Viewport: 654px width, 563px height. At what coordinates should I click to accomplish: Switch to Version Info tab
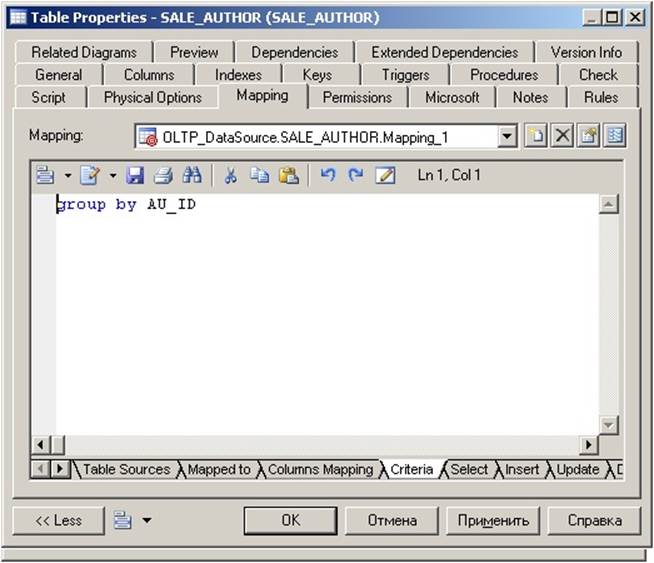click(586, 52)
